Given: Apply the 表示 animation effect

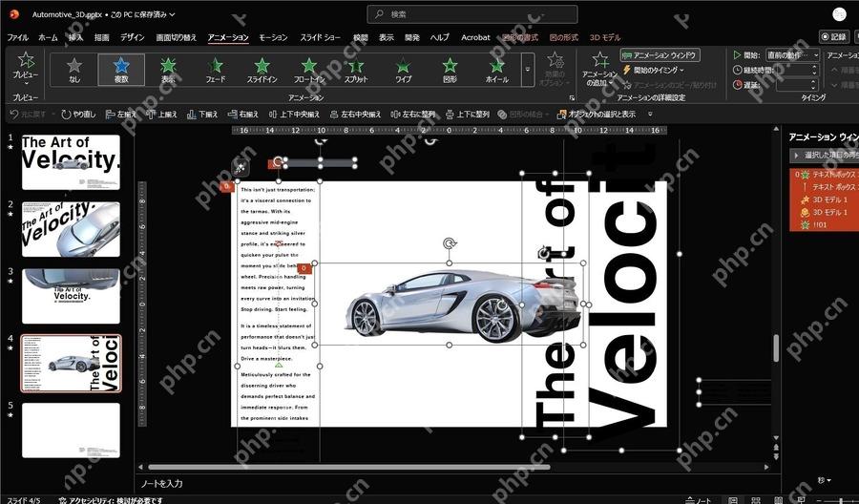Looking at the screenshot, I should (168, 70).
